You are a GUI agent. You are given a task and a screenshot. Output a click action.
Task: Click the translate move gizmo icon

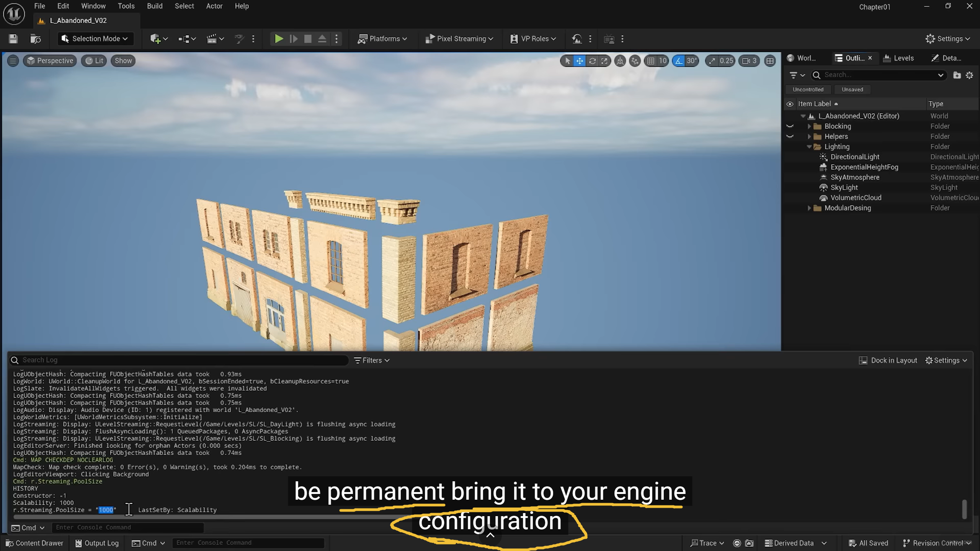pos(580,60)
